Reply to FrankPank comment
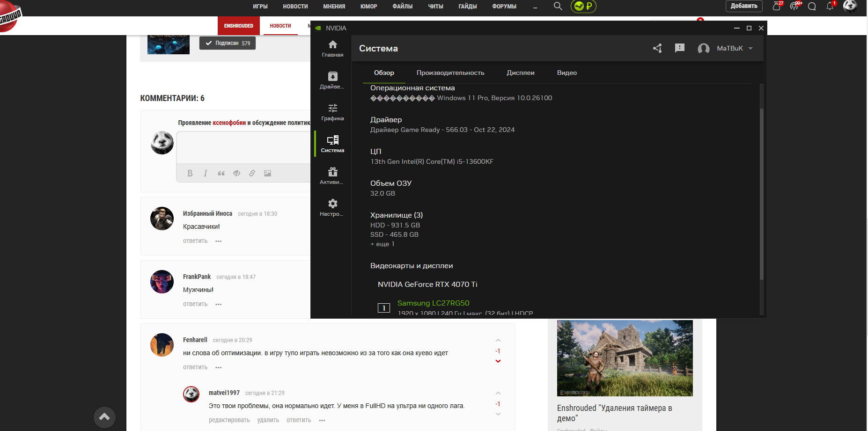 click(x=195, y=304)
